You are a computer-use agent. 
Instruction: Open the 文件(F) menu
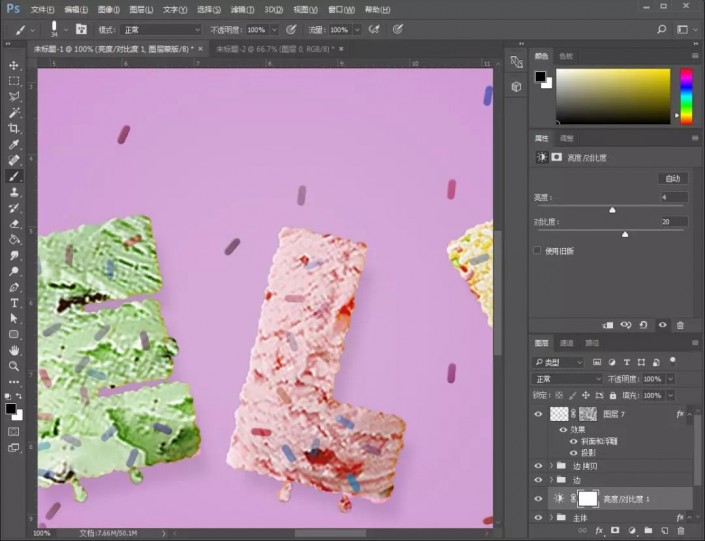[43, 9]
